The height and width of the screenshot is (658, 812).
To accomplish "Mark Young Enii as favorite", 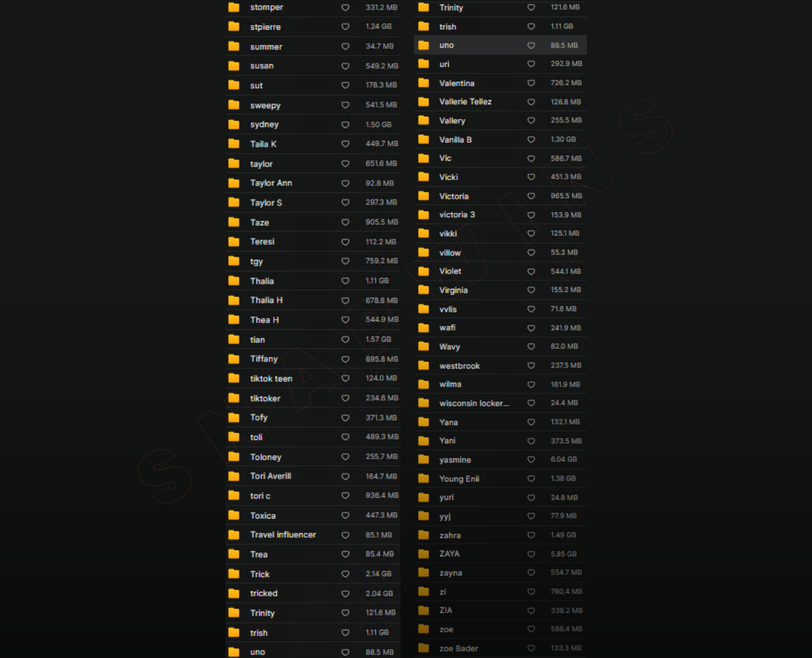I will [531, 479].
